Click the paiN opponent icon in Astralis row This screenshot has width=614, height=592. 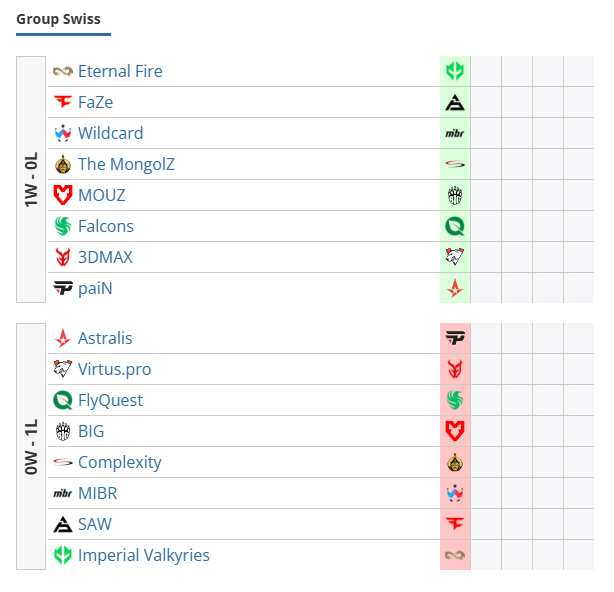(x=455, y=338)
